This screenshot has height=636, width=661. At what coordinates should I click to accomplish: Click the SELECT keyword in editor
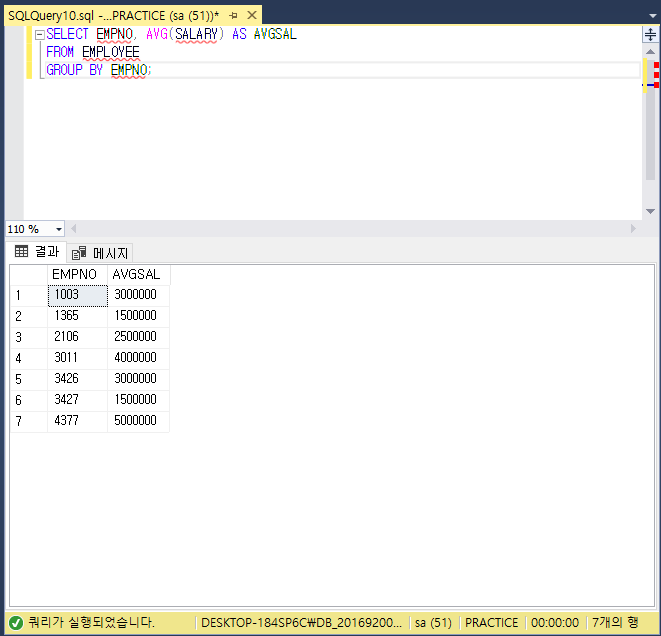click(x=67, y=34)
